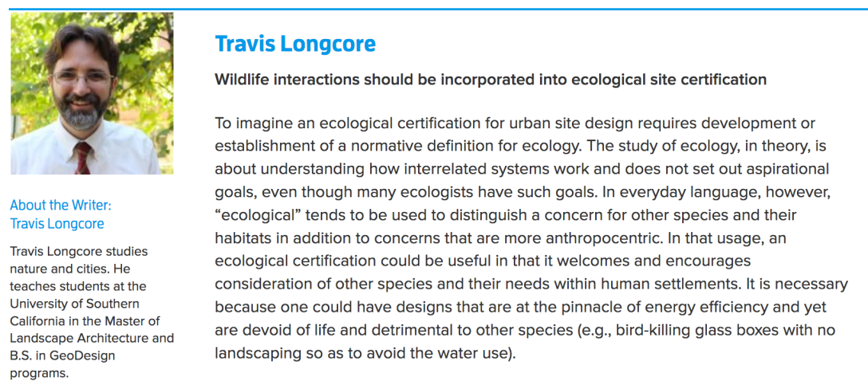Click Travis Longcore's portrait photo
The width and height of the screenshot is (868, 385).
(92, 93)
